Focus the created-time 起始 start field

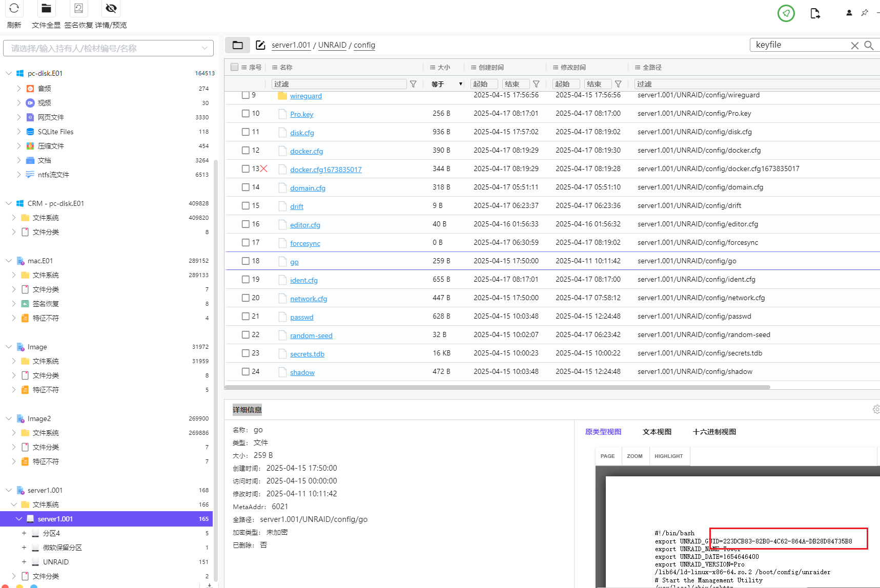(x=484, y=84)
